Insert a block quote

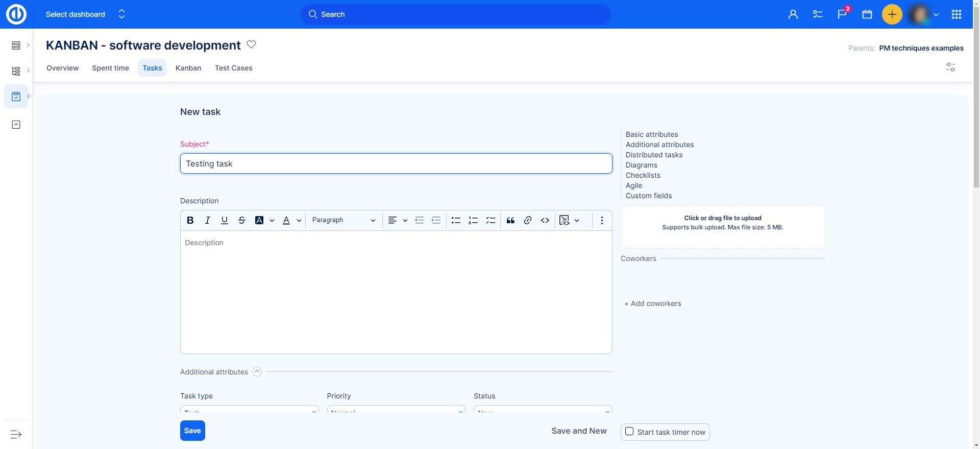[x=510, y=220]
